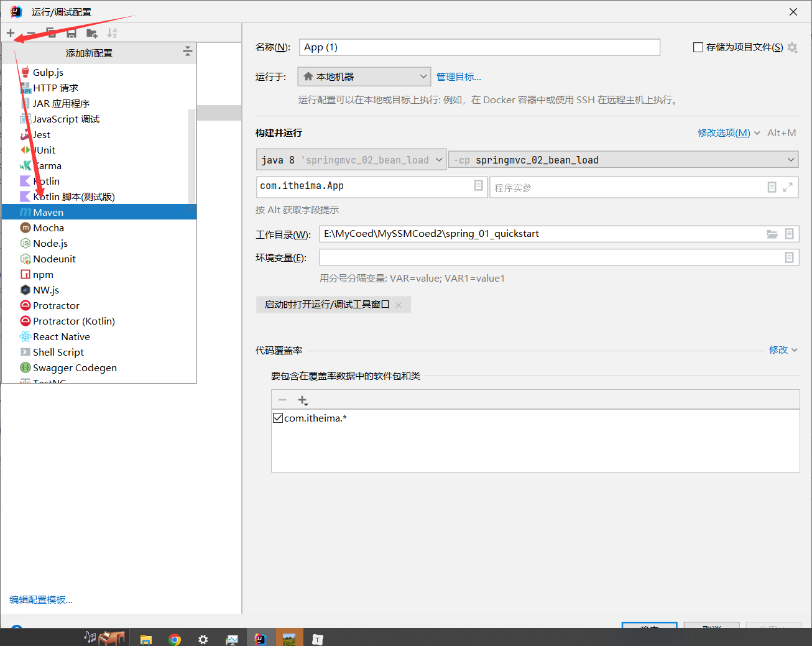Expand the modify options menu

pos(729,133)
